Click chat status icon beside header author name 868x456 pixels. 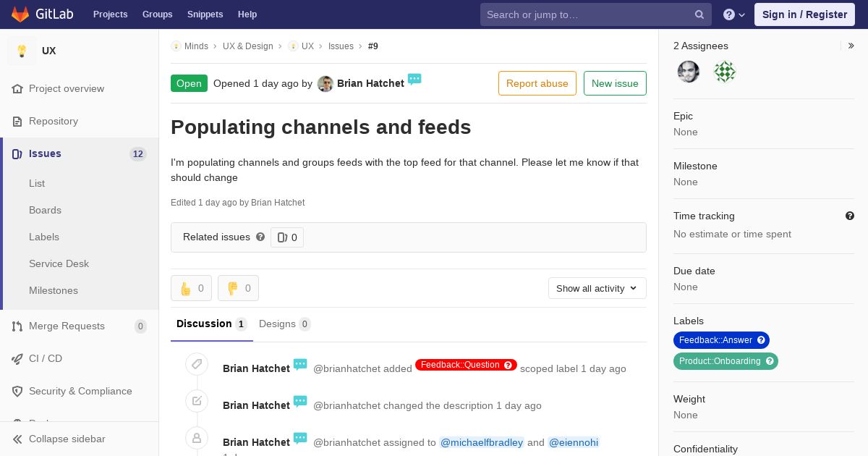414,79
